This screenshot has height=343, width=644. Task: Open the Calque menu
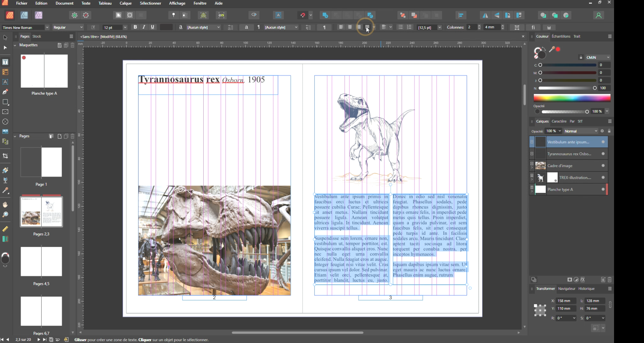[x=125, y=3]
